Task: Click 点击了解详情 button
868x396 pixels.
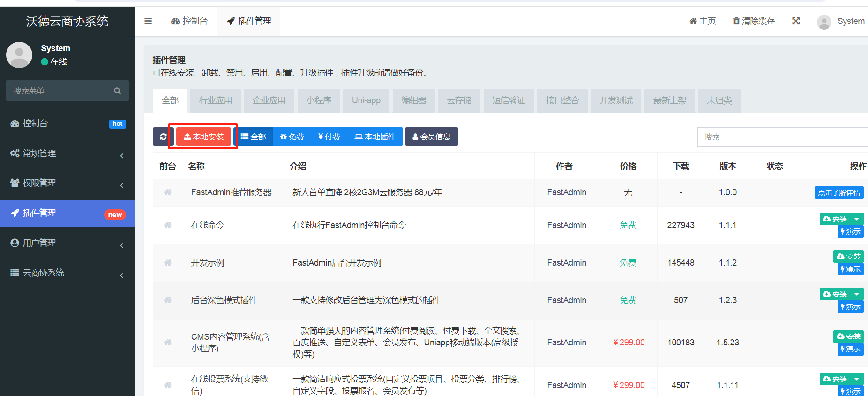Action: 839,192
